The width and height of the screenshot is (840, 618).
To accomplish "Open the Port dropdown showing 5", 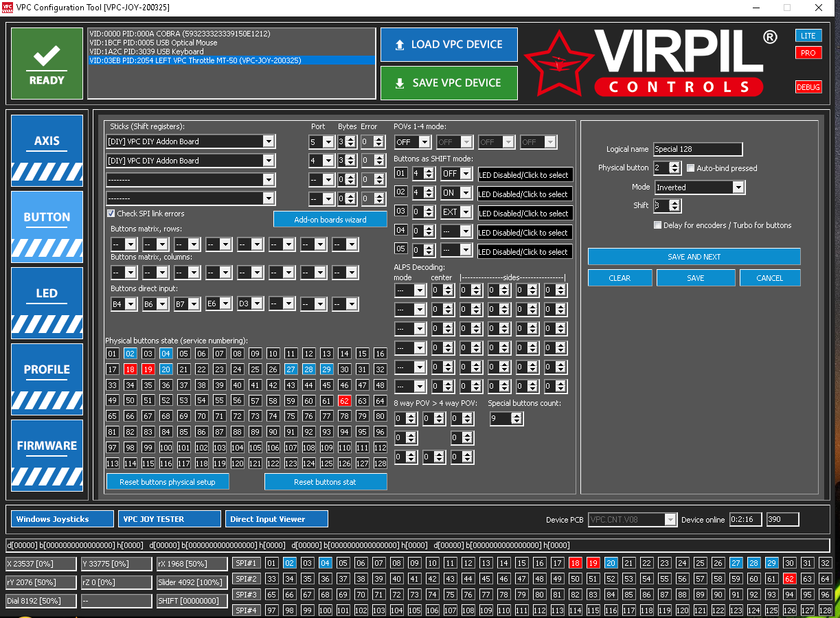I will pos(321,141).
